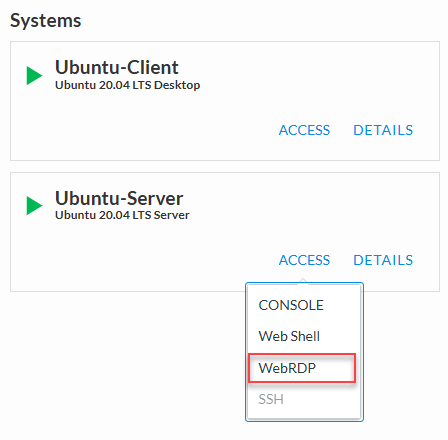Image resolution: width=448 pixels, height=440 pixels.
Task: Launch WebRDP from the access menu
Action: point(287,368)
